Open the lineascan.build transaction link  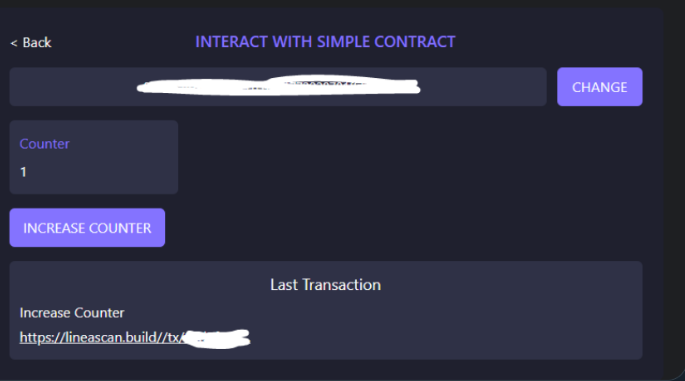point(135,338)
